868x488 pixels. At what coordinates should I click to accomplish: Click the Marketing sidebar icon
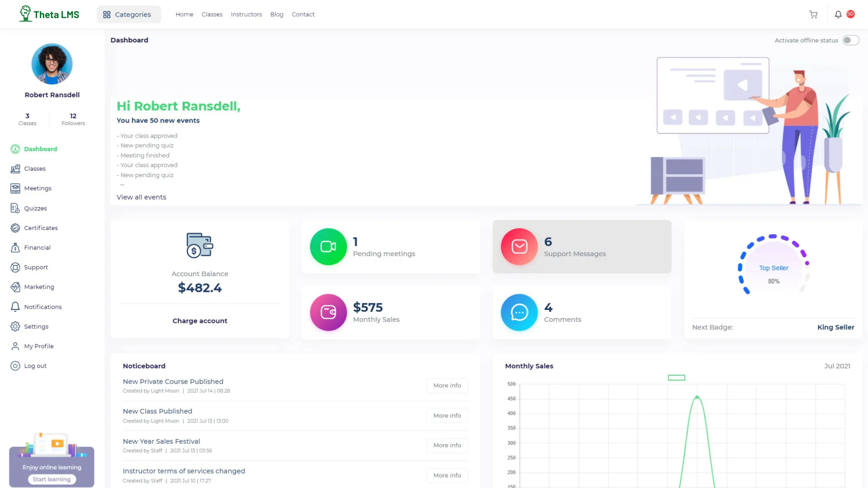click(15, 287)
